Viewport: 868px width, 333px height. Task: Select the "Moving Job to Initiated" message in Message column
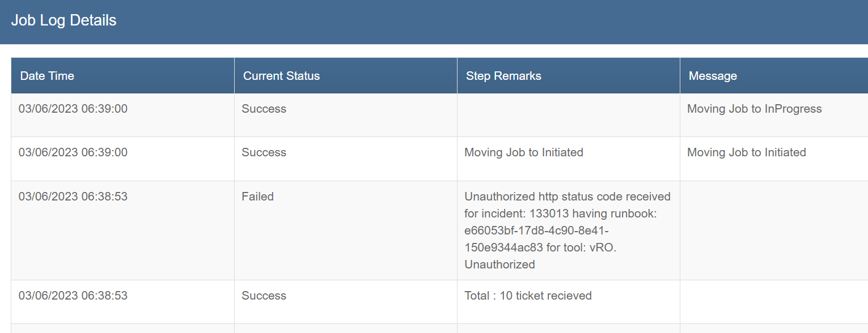click(747, 152)
